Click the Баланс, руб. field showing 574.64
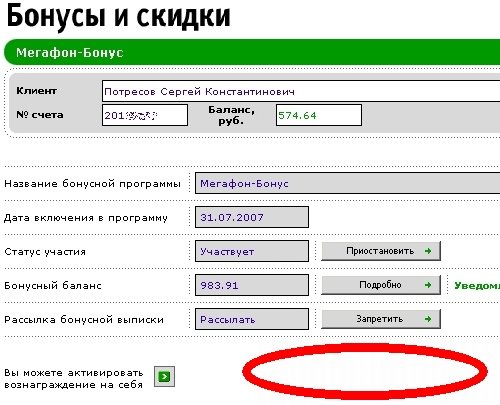The image size is (500, 405). click(x=319, y=115)
